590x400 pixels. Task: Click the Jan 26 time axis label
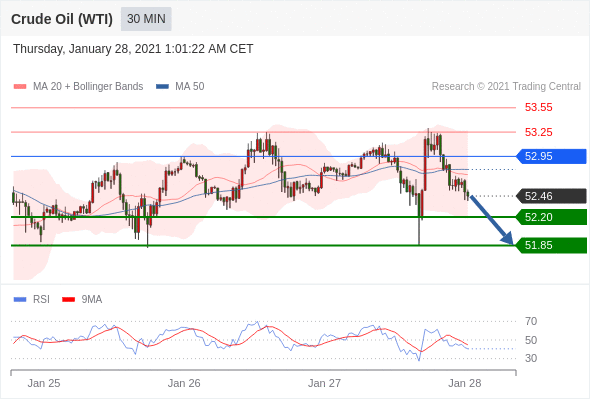[x=184, y=383]
